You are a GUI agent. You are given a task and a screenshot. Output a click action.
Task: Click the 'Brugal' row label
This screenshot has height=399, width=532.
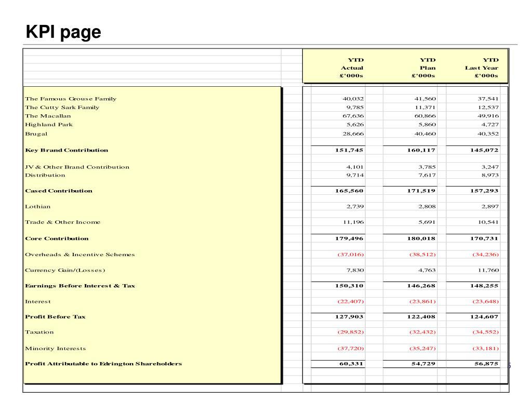tap(36, 134)
